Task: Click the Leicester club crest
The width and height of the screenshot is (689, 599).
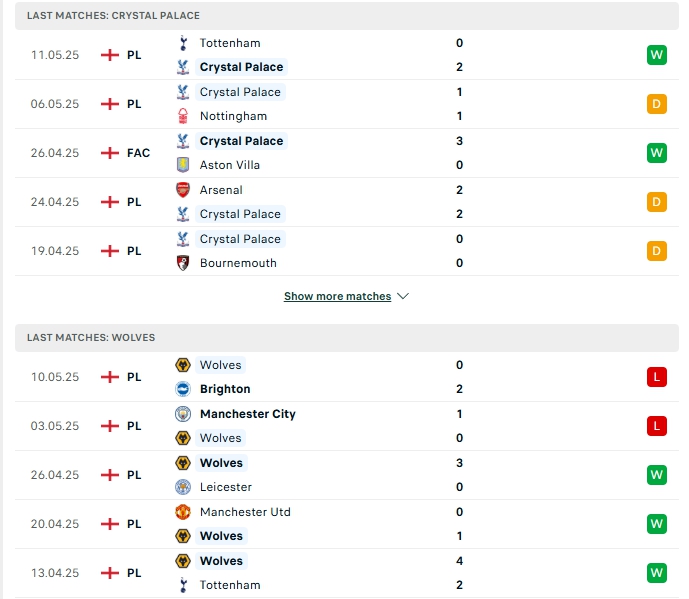Action: click(183, 487)
